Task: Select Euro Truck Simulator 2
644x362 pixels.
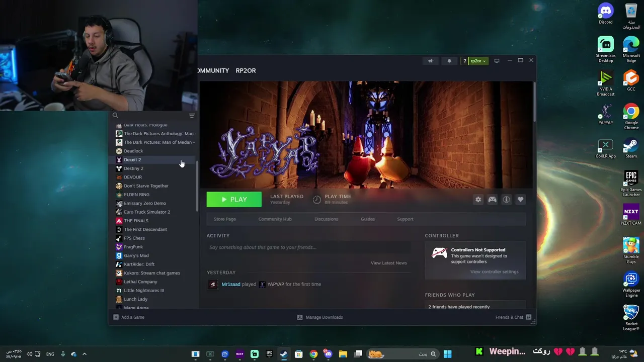Action: point(153,212)
